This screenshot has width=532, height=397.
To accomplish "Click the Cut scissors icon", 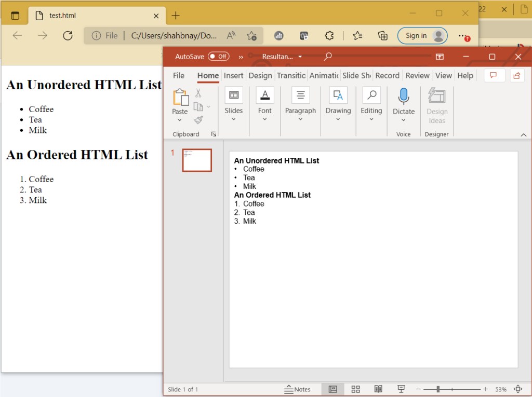I will click(198, 93).
